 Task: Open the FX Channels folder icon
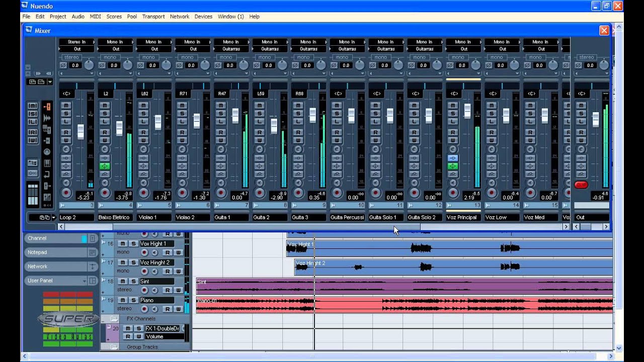click(114, 319)
